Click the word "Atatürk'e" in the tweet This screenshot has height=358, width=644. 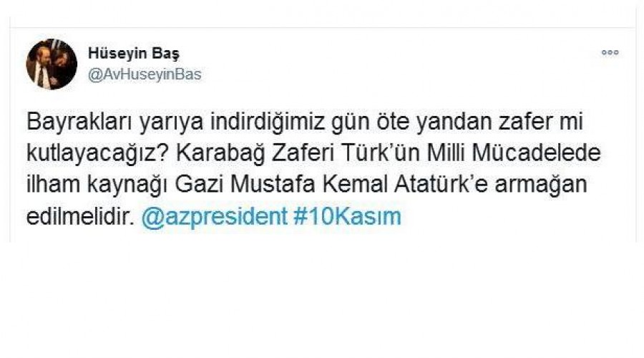tap(441, 185)
